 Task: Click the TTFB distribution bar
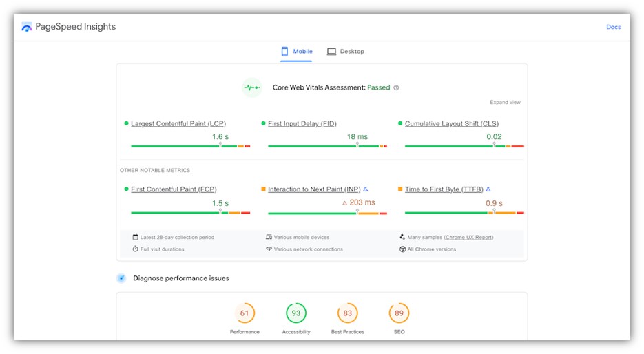(x=464, y=213)
